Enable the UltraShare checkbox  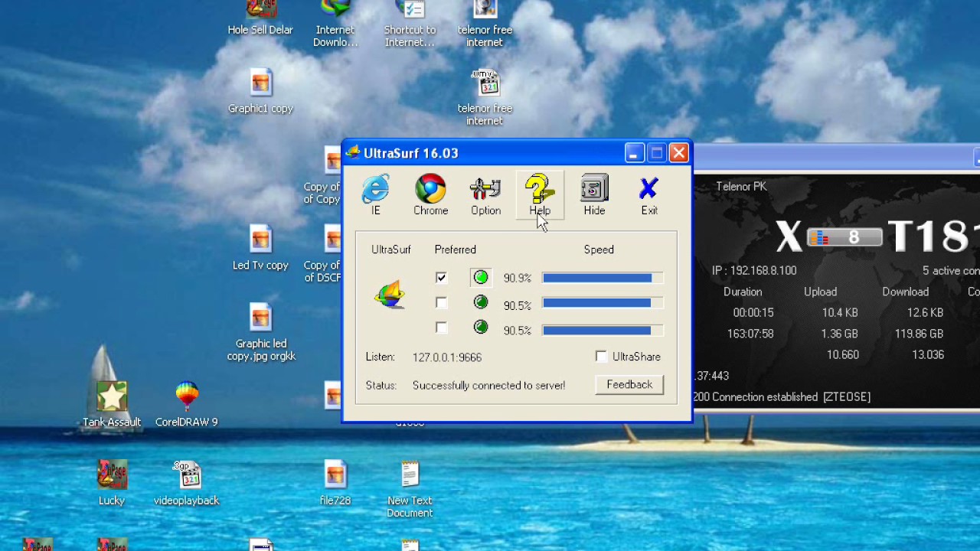(x=601, y=357)
